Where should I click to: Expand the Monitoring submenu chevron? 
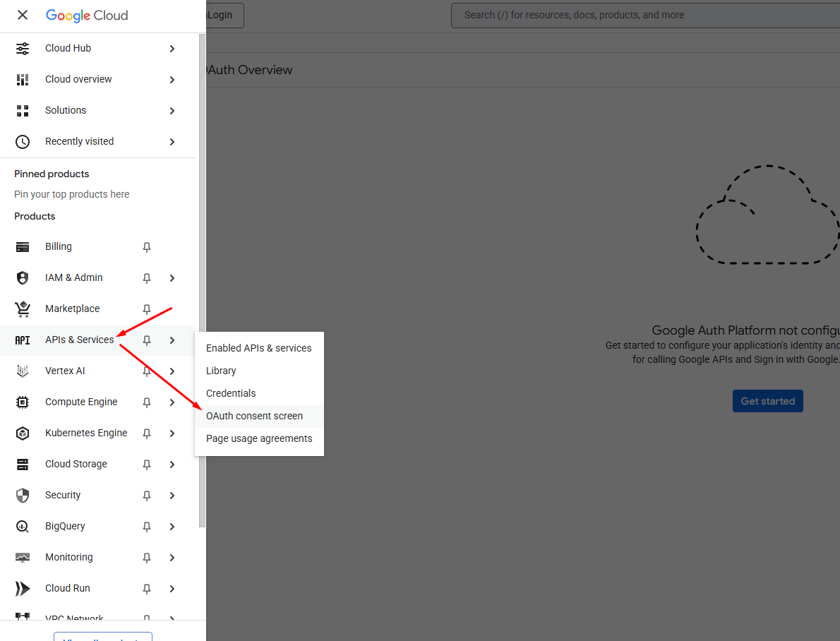(172, 558)
